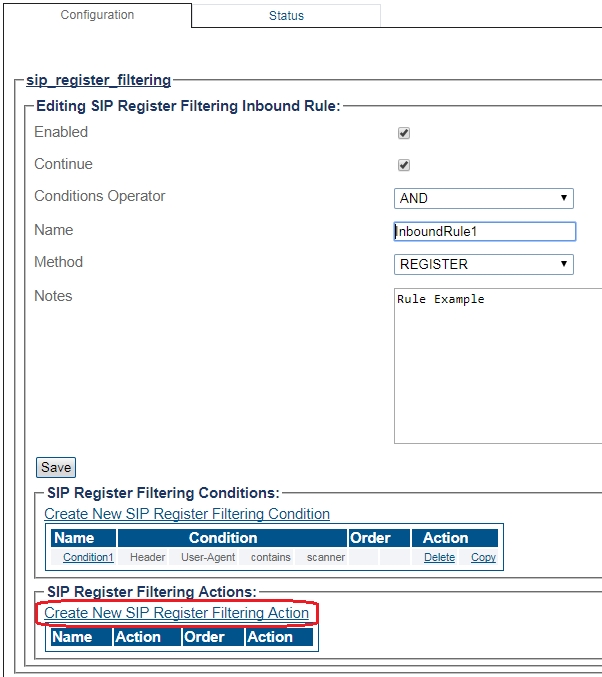Click Create New SIP Register Filtering Action
The width and height of the screenshot is (602, 677).
(x=177, y=613)
